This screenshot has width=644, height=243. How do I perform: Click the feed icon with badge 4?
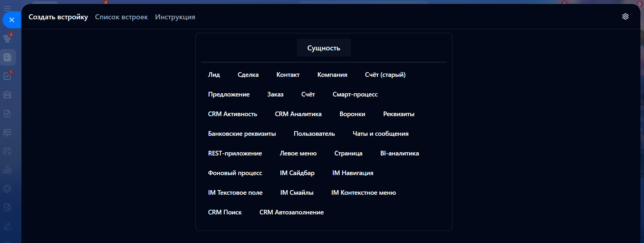tap(7, 38)
